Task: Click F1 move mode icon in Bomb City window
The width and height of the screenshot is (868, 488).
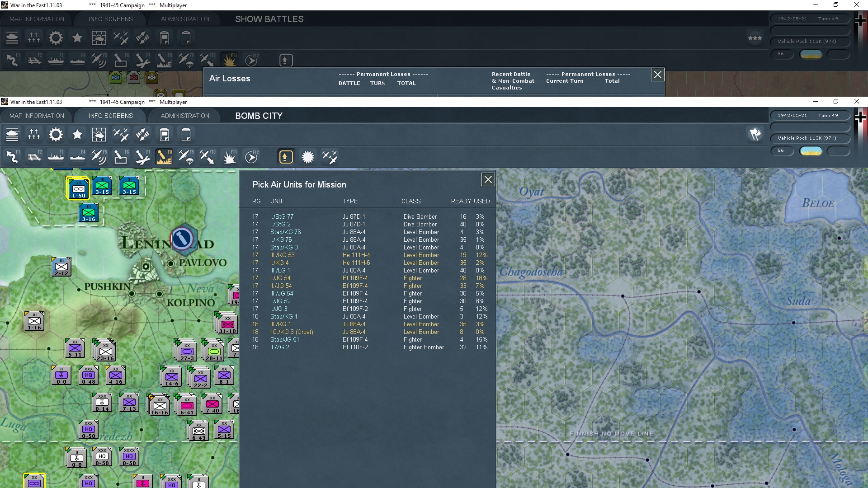Action: tap(12, 157)
